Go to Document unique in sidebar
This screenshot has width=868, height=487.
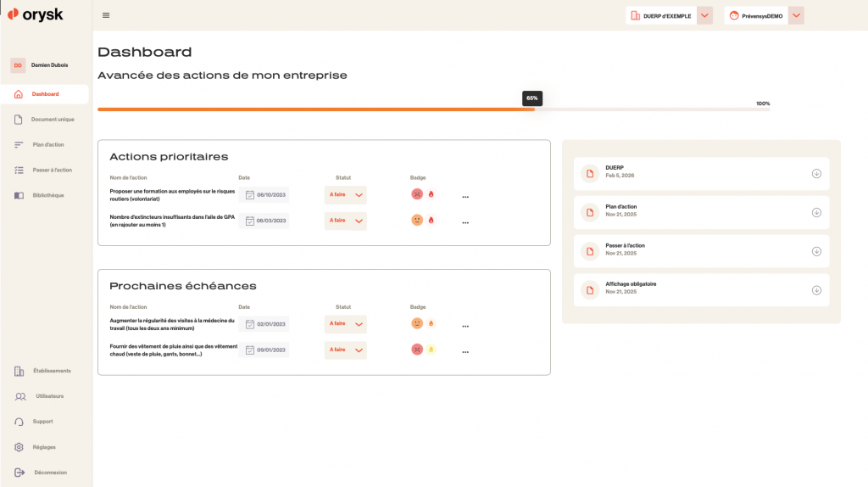coord(53,120)
